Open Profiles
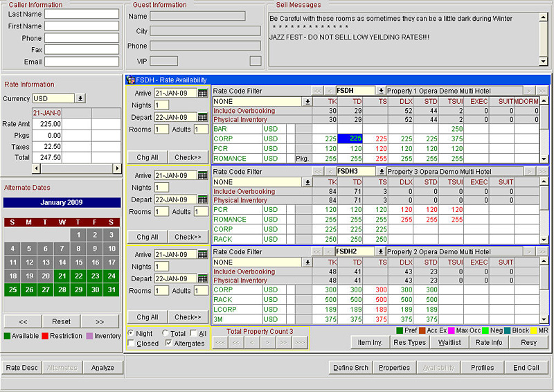The width and height of the screenshot is (554, 392). tap(482, 368)
